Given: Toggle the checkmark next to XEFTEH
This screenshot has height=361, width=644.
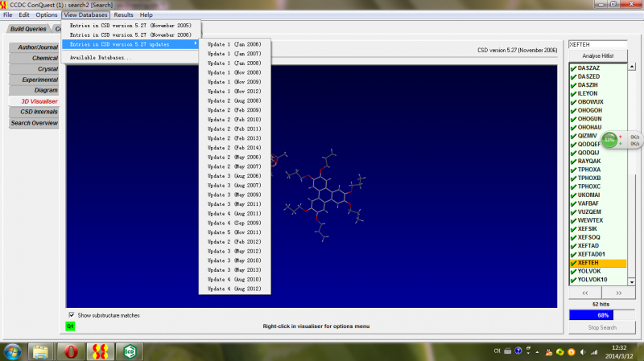Looking at the screenshot, I should [x=574, y=263].
